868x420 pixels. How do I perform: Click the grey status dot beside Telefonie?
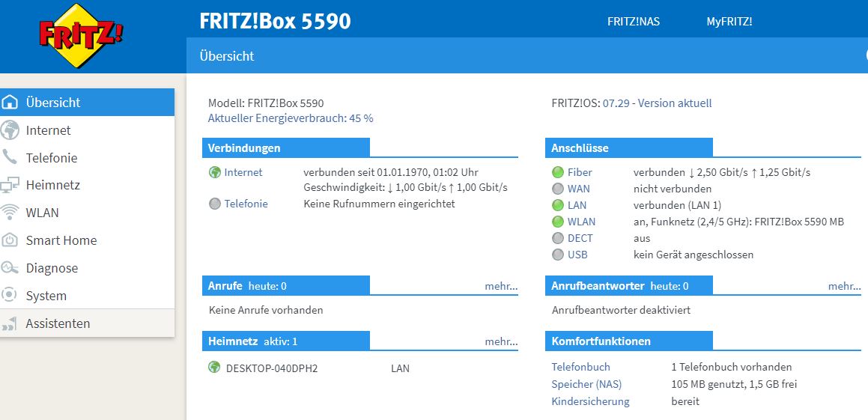click(215, 204)
